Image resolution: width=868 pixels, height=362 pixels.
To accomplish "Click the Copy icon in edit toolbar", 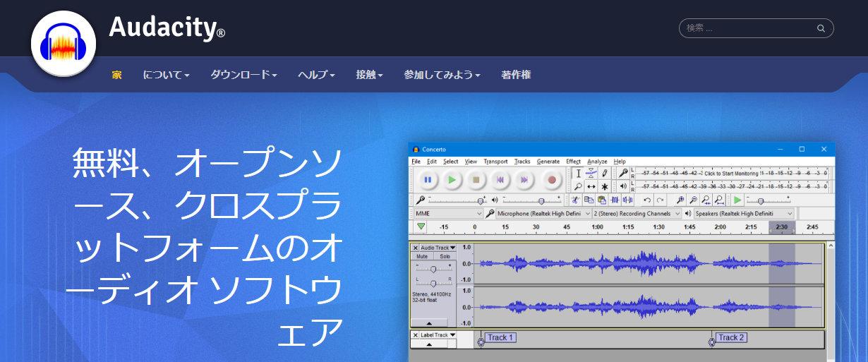I will [589, 200].
